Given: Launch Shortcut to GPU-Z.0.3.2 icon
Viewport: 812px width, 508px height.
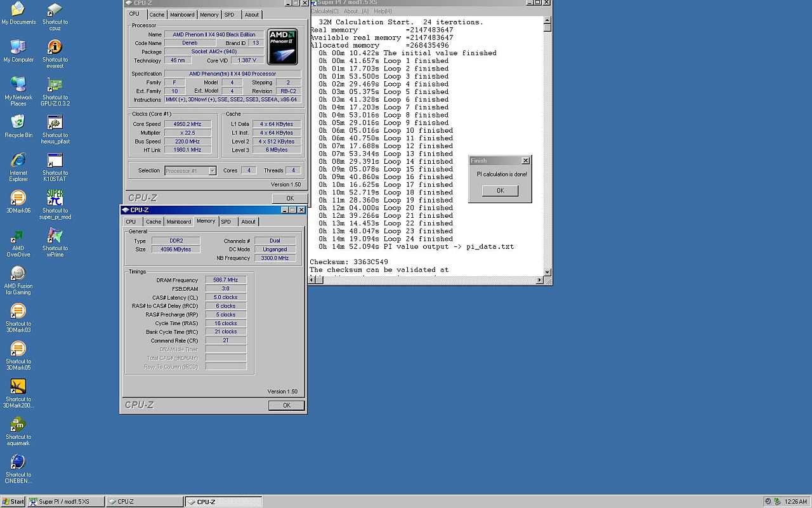Looking at the screenshot, I should 55,92.
